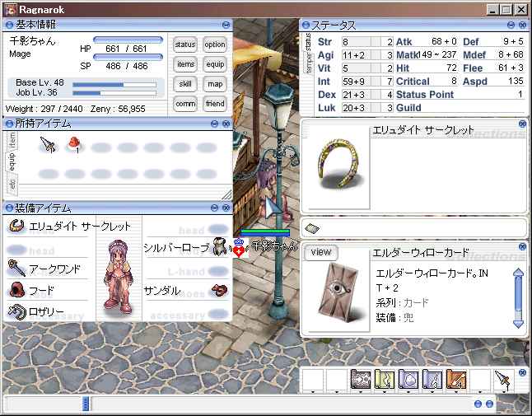Switch to the etc tab in inventory

[12, 185]
